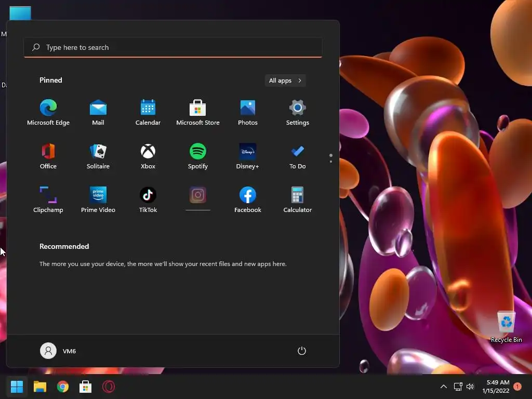Open the Solitaire game
This screenshot has width=532, height=399.
[98, 156]
